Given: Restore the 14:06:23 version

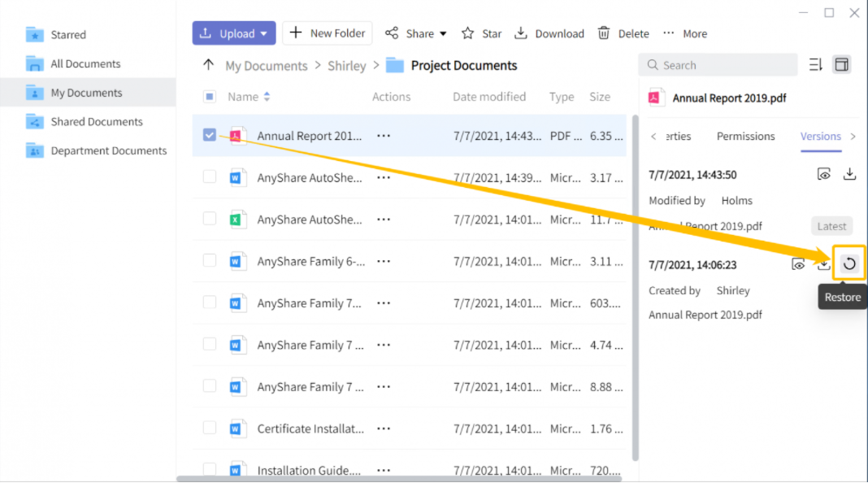Looking at the screenshot, I should (x=849, y=264).
